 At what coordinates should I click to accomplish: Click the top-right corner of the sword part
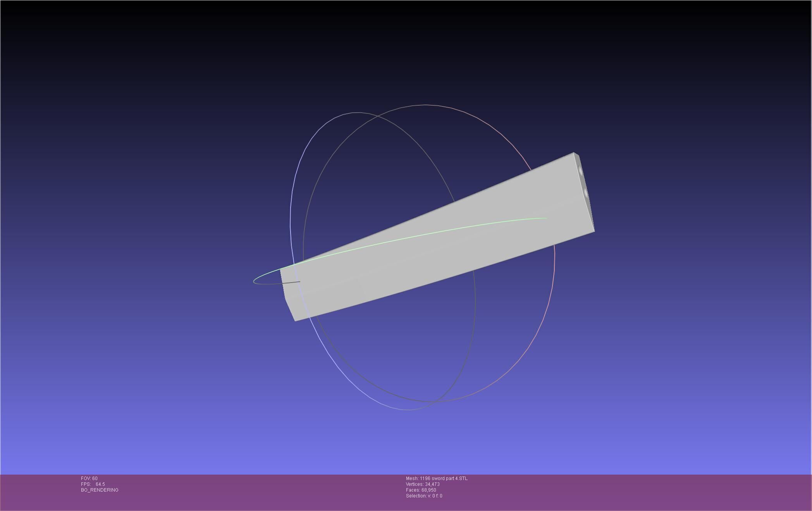tap(574, 153)
